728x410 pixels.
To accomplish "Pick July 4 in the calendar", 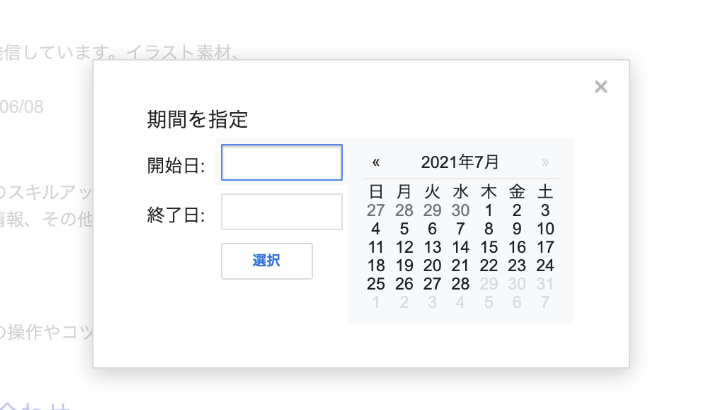I will pyautogui.click(x=376, y=228).
